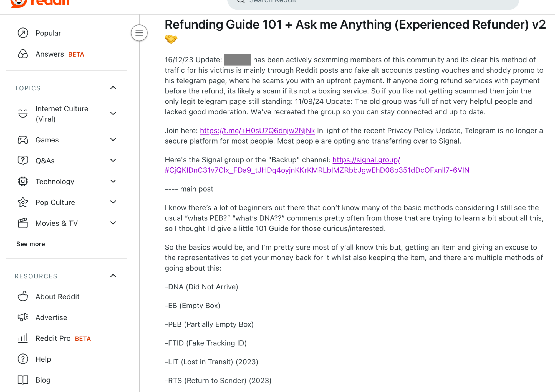
Task: Click the Popular arrow icon
Action: point(23,33)
